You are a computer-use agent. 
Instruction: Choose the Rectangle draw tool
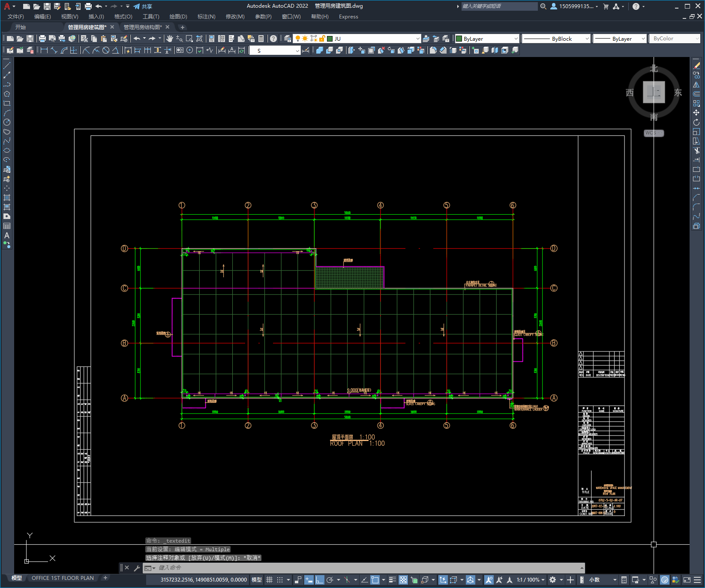pyautogui.click(x=7, y=103)
